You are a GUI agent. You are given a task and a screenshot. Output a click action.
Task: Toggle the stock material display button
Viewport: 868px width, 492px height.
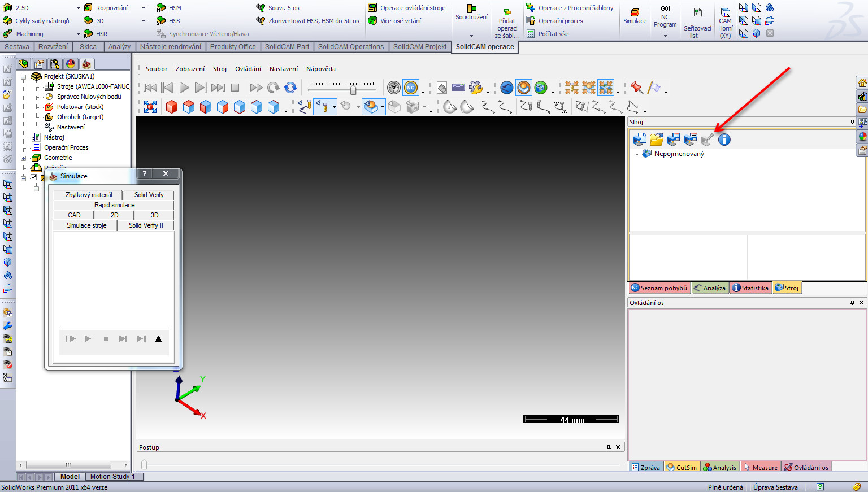371,107
